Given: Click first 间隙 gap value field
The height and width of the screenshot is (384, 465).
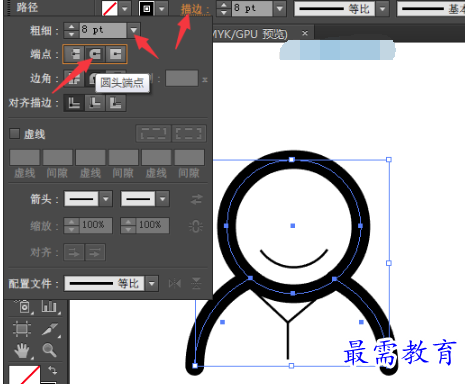Looking at the screenshot, I should tap(58, 157).
